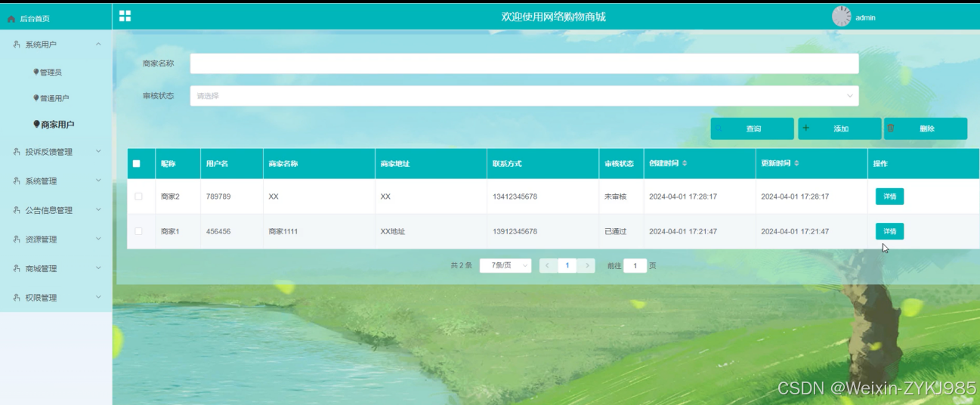Screen dimensions: 980x405
Task: Click phone number 13912345678
Action: (515, 231)
